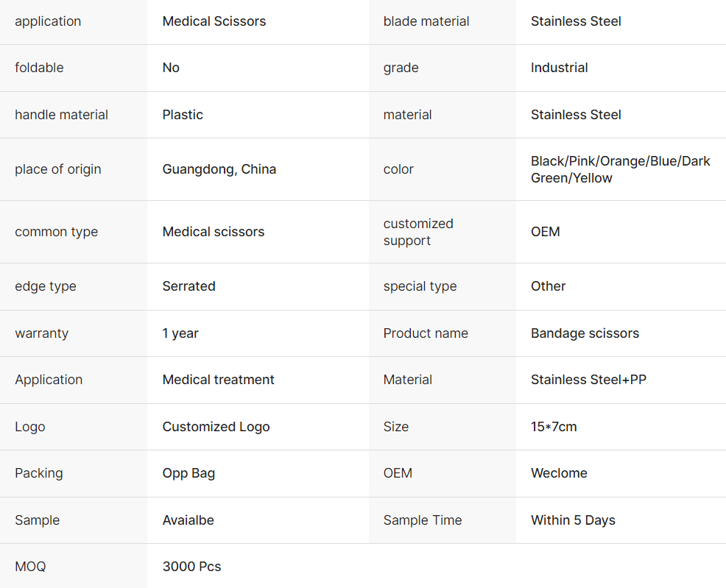Viewport: 726px width, 588px height.
Task: Select the 'blade material' attribute label
Action: tap(426, 21)
